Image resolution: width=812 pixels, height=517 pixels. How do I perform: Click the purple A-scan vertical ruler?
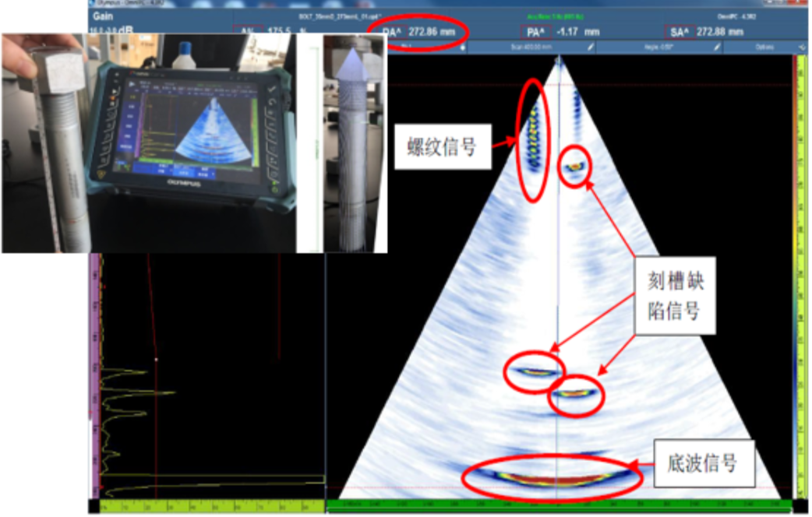(95, 376)
